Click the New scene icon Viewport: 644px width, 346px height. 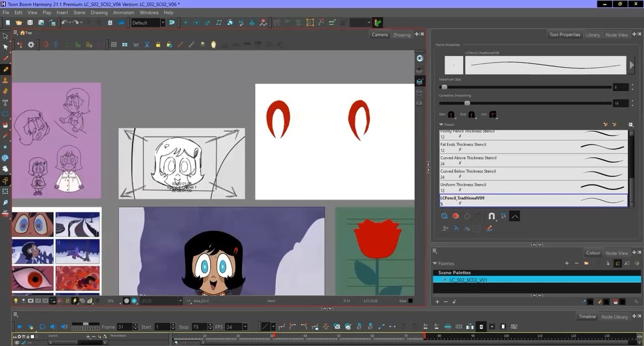[8, 23]
